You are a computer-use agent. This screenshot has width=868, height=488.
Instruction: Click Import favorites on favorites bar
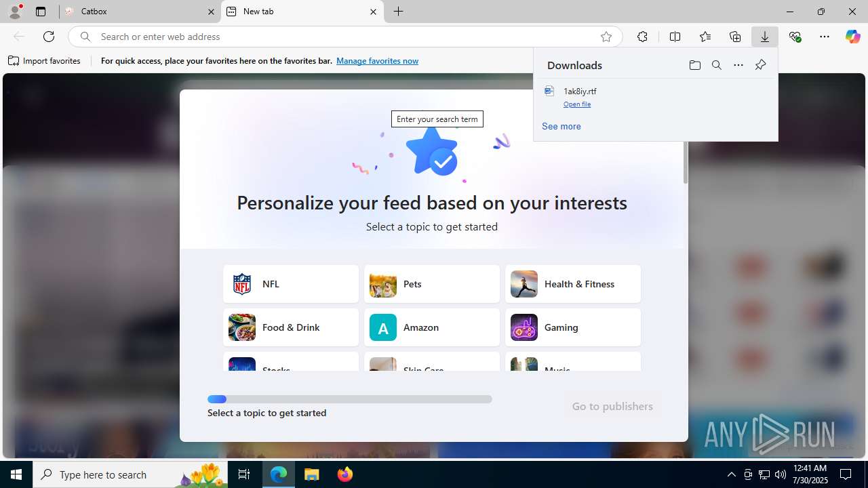tap(45, 61)
